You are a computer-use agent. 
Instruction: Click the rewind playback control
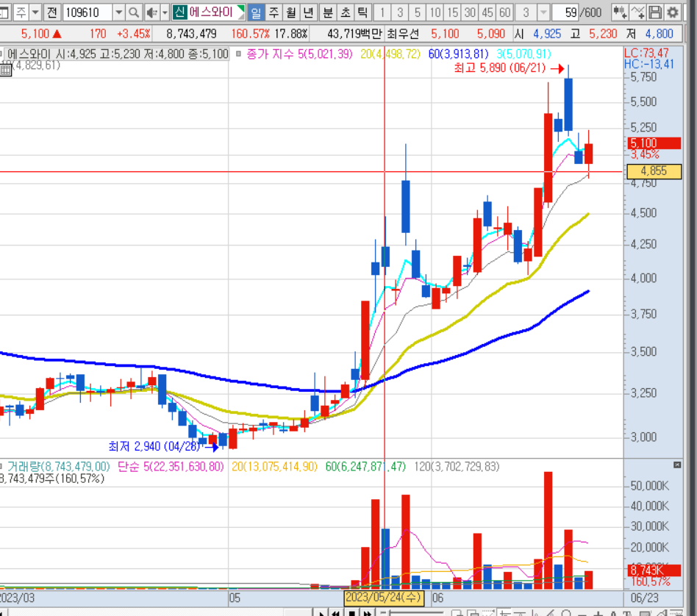pyautogui.click(x=335, y=613)
